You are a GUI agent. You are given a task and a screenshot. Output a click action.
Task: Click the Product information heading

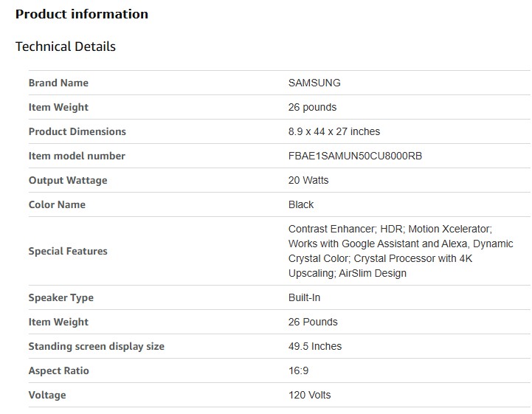[x=82, y=14]
